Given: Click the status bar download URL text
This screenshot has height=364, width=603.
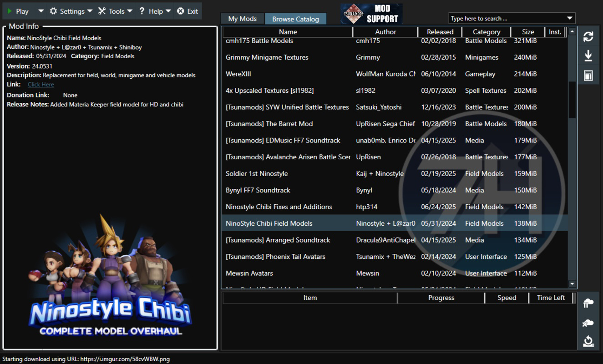Looking at the screenshot, I should (x=86, y=359).
